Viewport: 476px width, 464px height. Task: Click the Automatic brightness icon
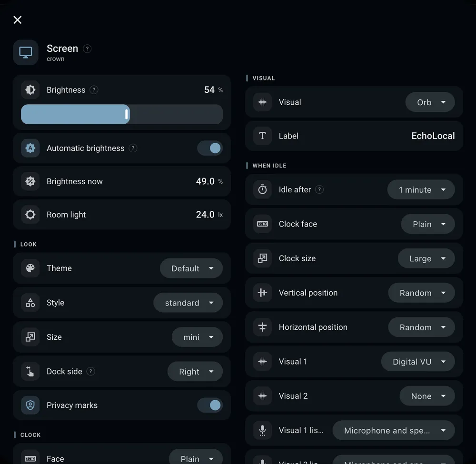pyautogui.click(x=30, y=148)
